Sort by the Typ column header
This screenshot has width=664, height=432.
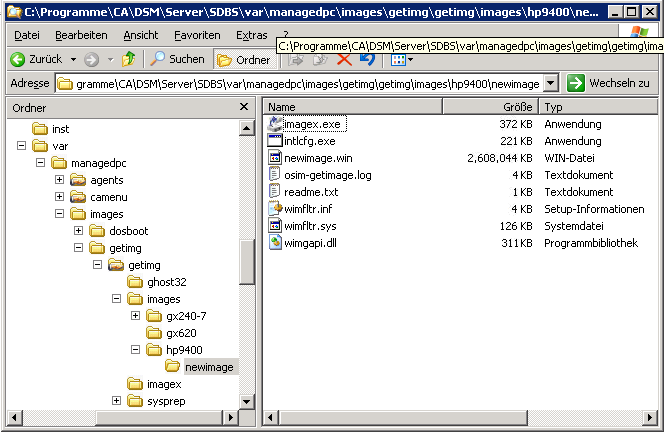pos(598,107)
